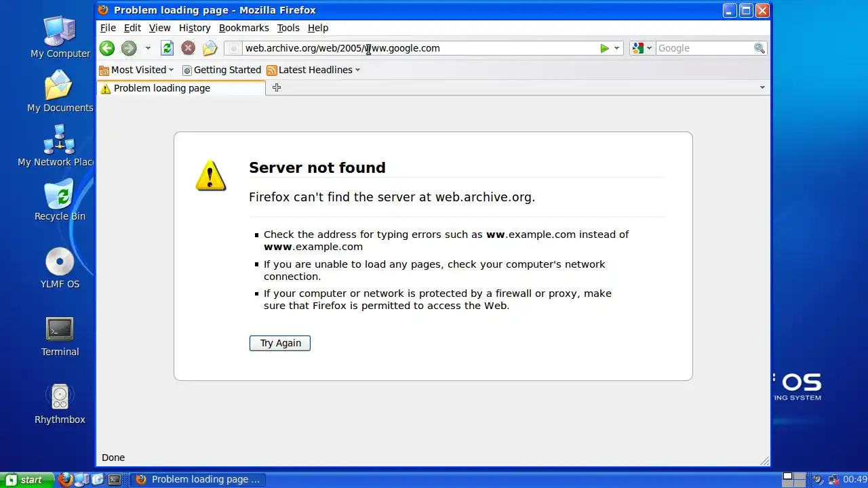The image size is (868, 488).
Task: Switch to the top-right workspace in pager
Action: click(799, 476)
